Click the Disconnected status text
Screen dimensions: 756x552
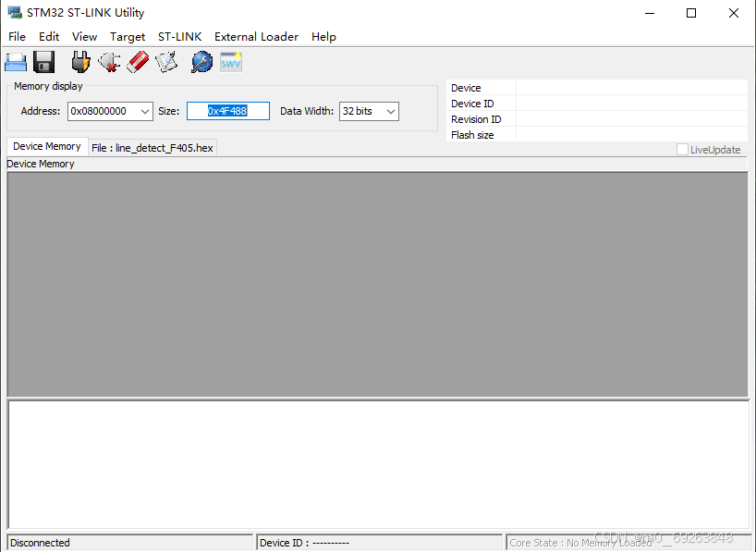[40, 543]
